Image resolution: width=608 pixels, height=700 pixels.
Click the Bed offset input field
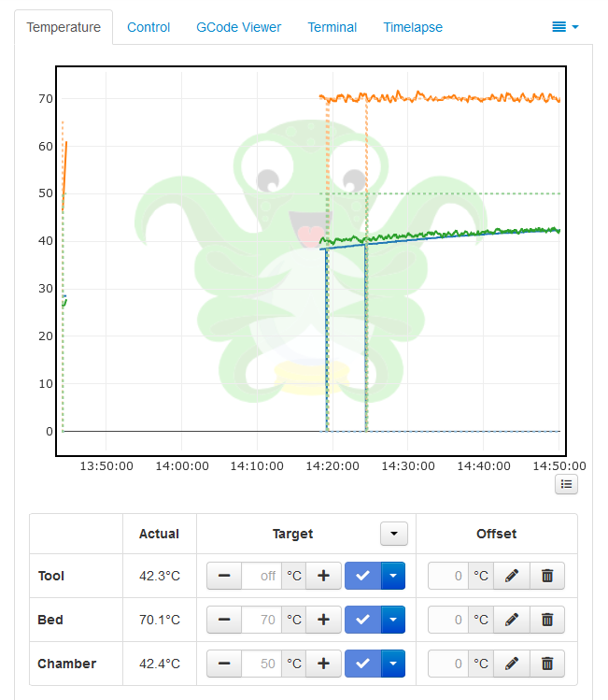pos(448,620)
